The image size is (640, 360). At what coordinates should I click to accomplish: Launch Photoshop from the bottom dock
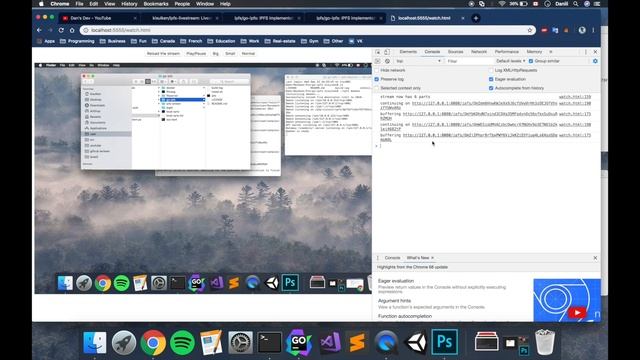point(444,342)
